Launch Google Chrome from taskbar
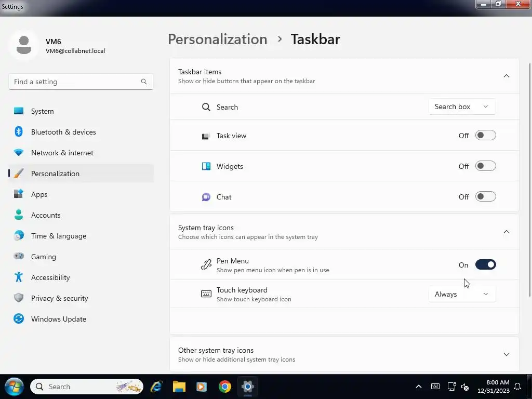This screenshot has height=399, width=532. (x=224, y=387)
